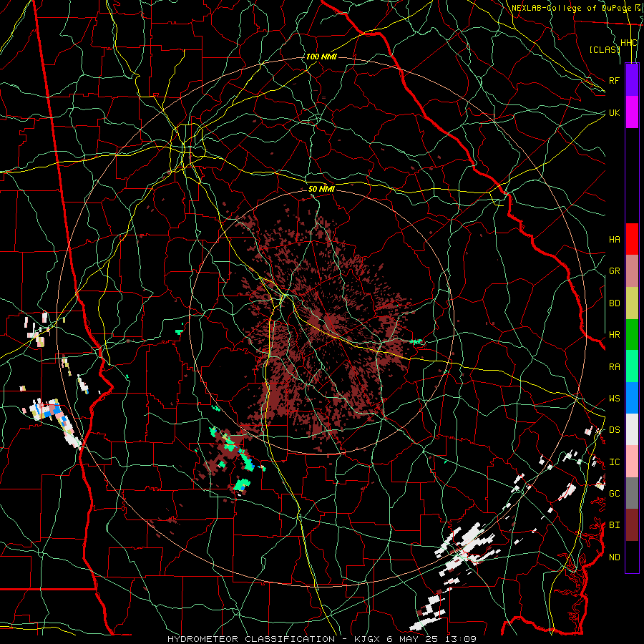The height and width of the screenshot is (644, 644).
Task: Click the WS blue legend swatch
Action: click(x=632, y=398)
